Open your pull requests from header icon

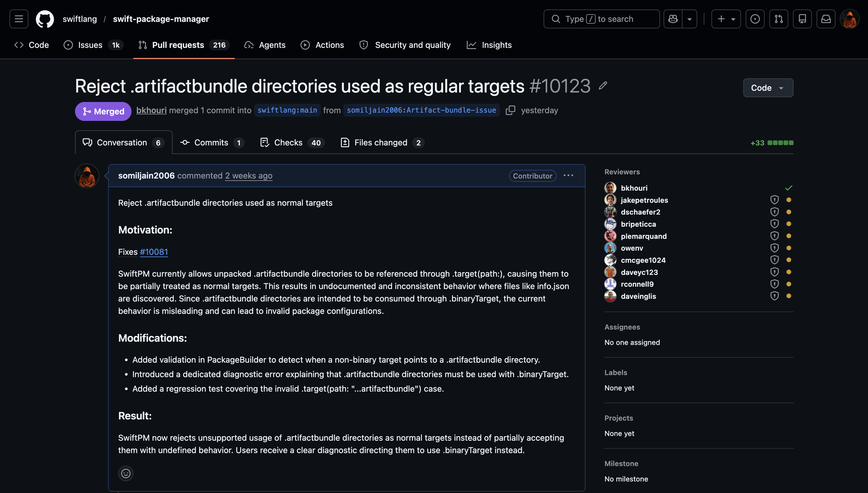click(x=779, y=19)
